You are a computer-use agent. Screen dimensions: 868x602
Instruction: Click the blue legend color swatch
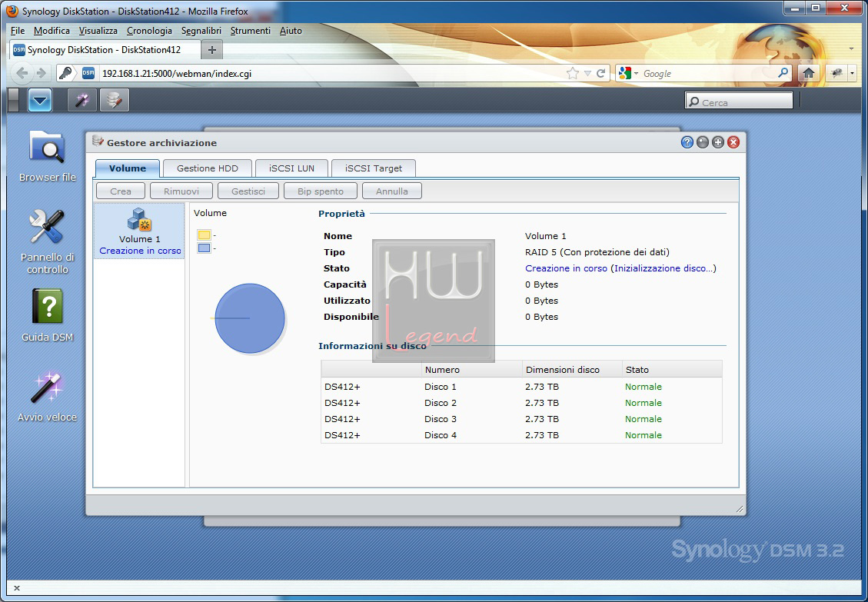(205, 248)
